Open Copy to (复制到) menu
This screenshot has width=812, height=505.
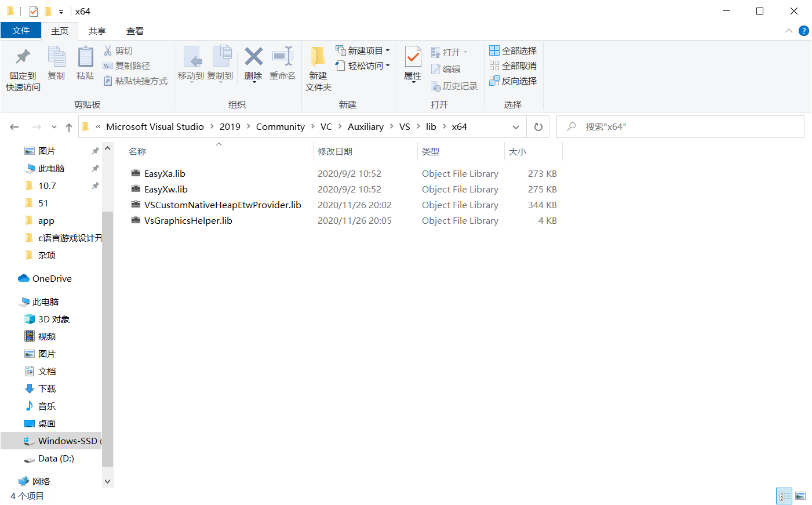[220, 64]
